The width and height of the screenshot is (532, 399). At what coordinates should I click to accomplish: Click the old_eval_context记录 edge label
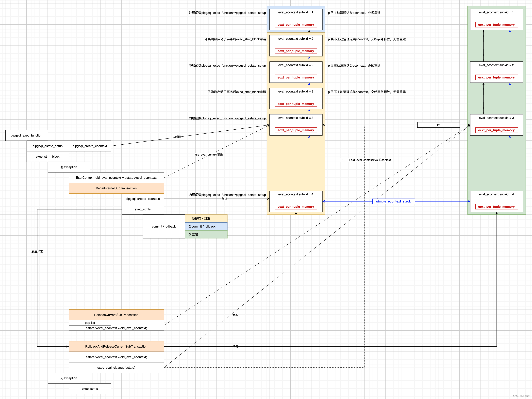(209, 154)
